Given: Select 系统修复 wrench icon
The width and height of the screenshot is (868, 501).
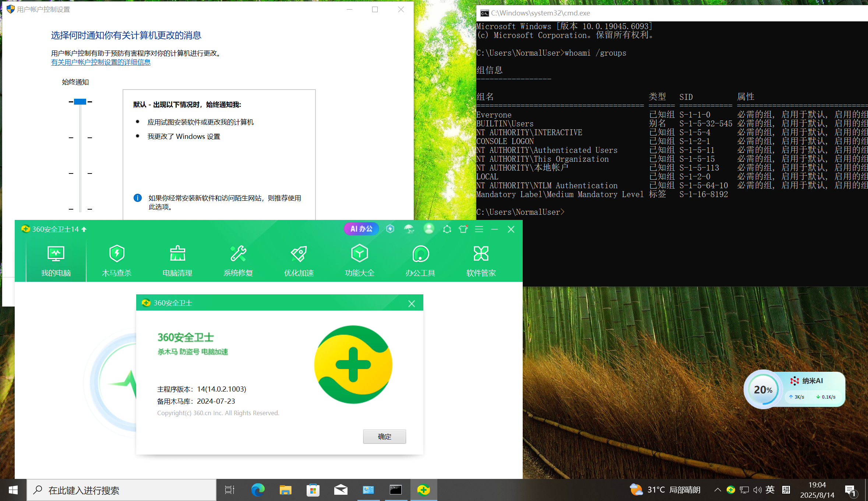Looking at the screenshot, I should point(238,260).
